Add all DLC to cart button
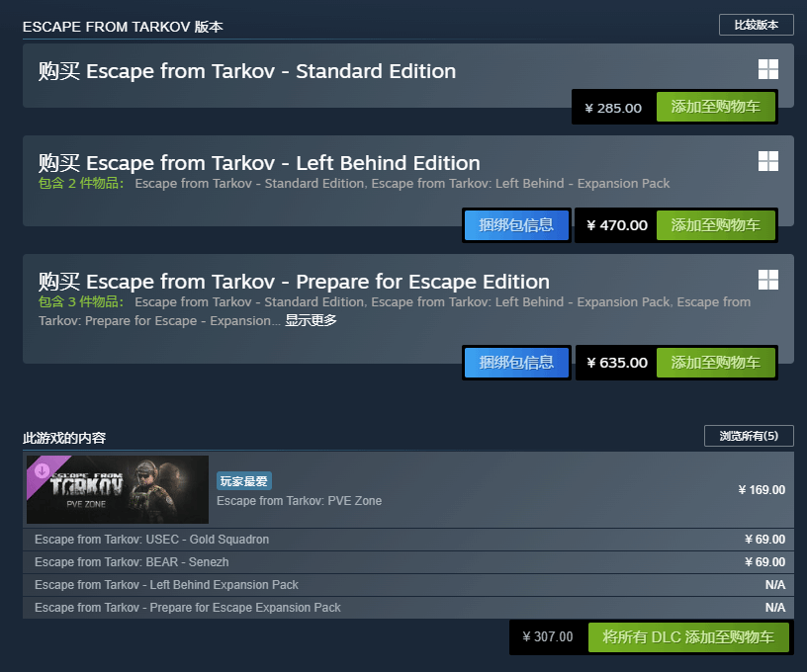This screenshot has height=672, width=807. [x=688, y=636]
